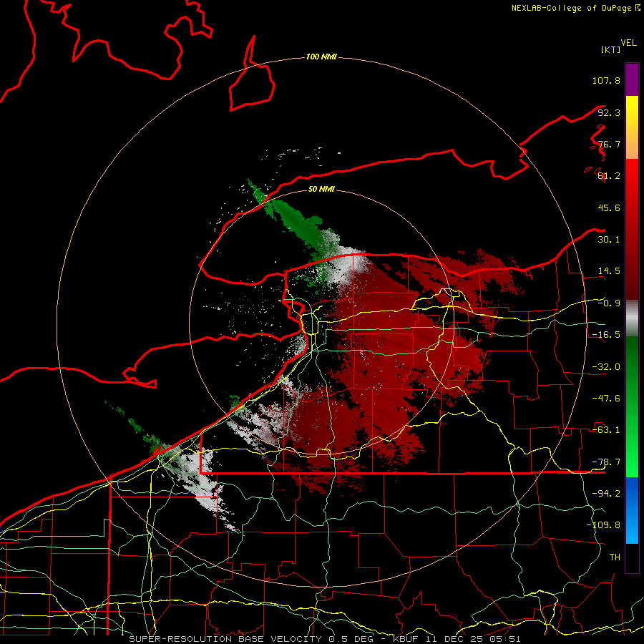Image resolution: width=644 pixels, height=644 pixels.
Task: Click the -47.6 velocity scale value
Action: 606,399
